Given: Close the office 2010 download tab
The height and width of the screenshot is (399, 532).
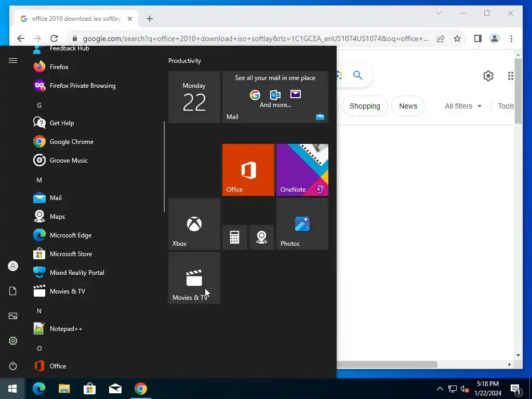Looking at the screenshot, I should click(x=129, y=19).
